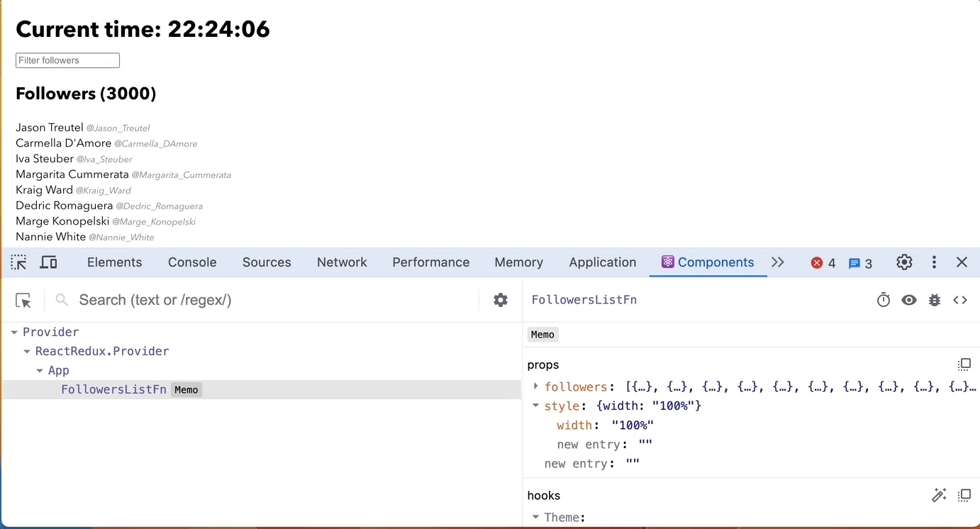Open the Console tab
This screenshot has width=980, height=529.
coord(192,262)
